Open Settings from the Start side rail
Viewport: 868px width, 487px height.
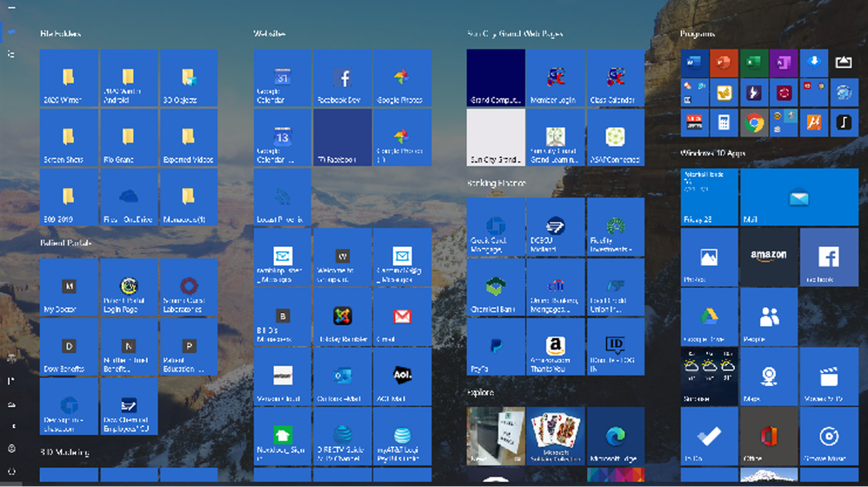point(11,449)
